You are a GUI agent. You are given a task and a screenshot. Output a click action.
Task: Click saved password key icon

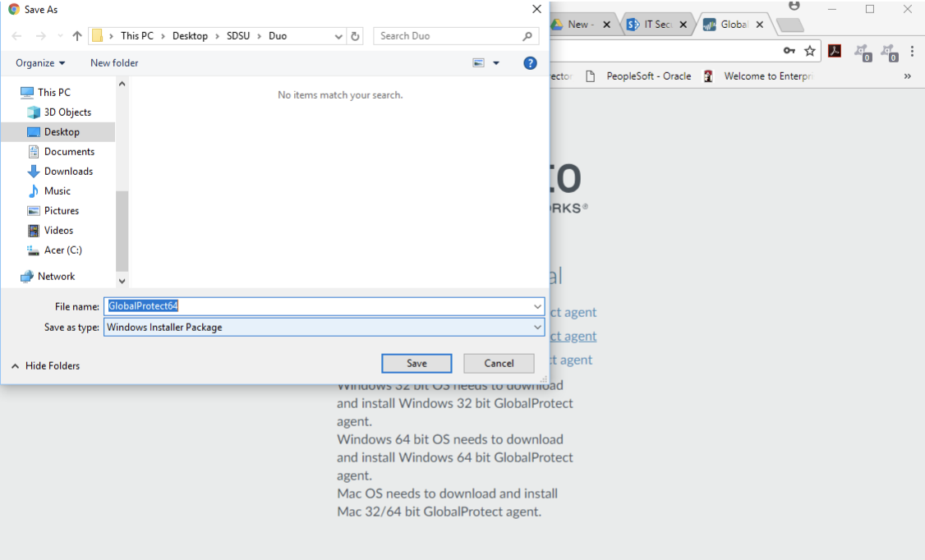pyautogui.click(x=789, y=51)
